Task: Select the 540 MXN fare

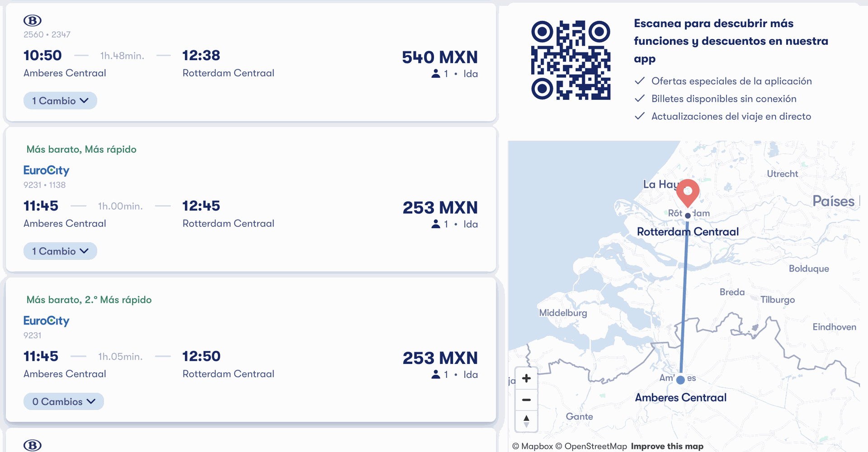Action: coord(439,57)
